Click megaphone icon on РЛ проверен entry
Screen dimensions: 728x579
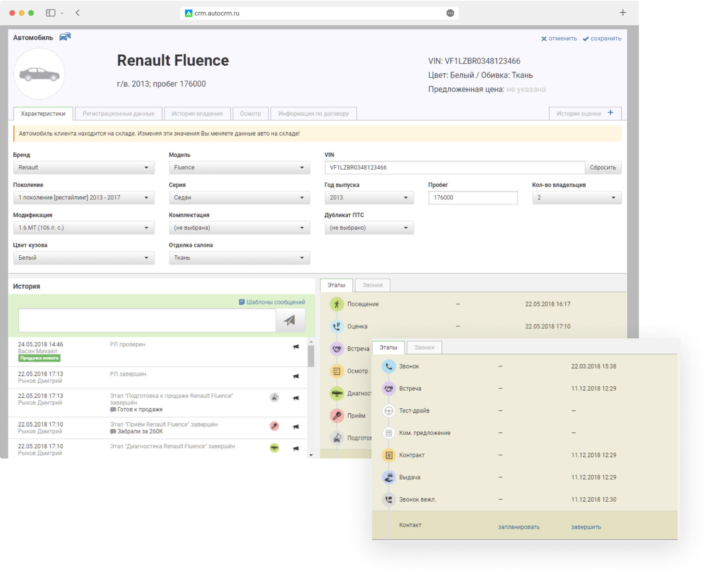(296, 347)
